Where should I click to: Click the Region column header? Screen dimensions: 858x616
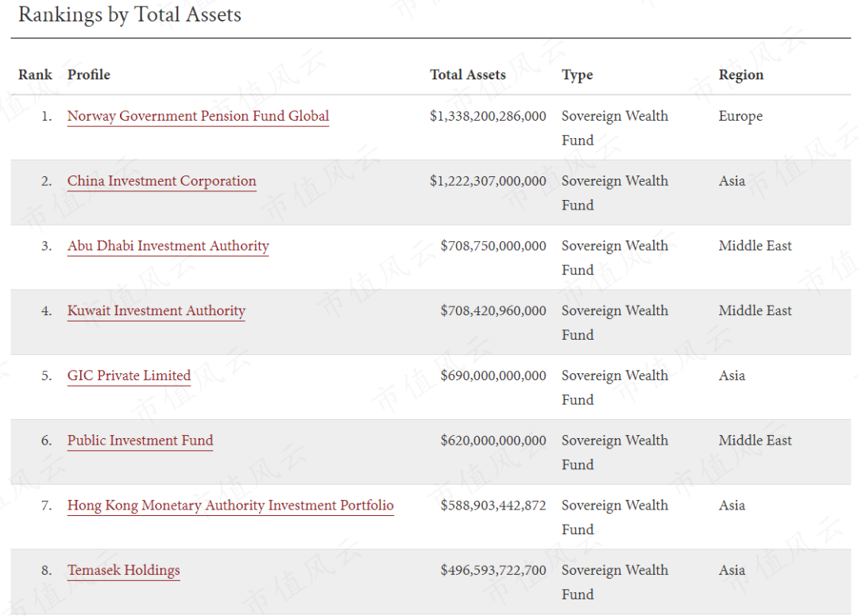[x=740, y=75]
